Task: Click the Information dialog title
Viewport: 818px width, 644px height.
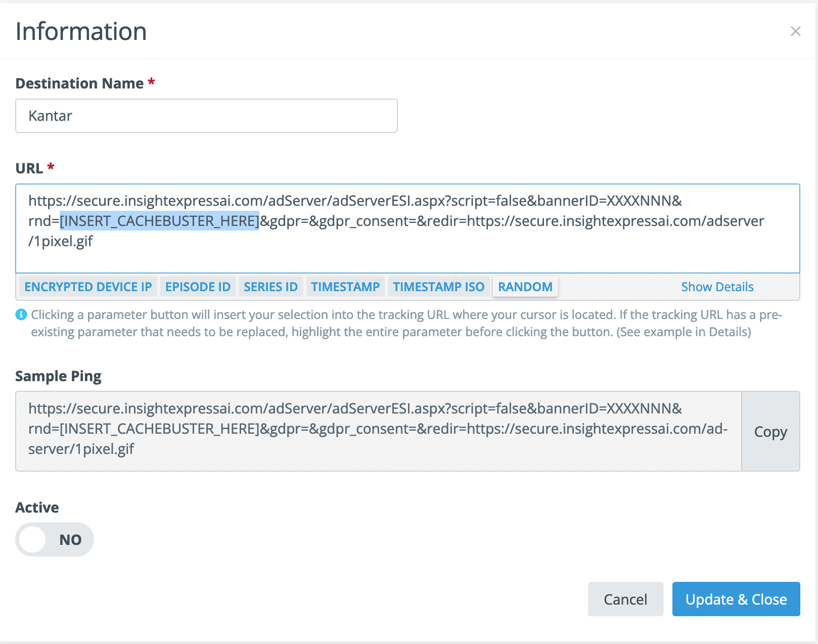Action: [x=81, y=31]
